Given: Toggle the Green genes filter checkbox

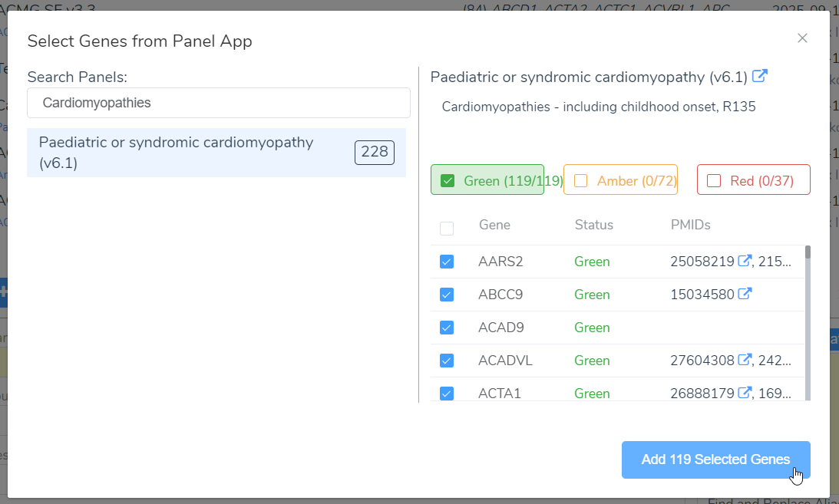Looking at the screenshot, I should click(x=448, y=181).
